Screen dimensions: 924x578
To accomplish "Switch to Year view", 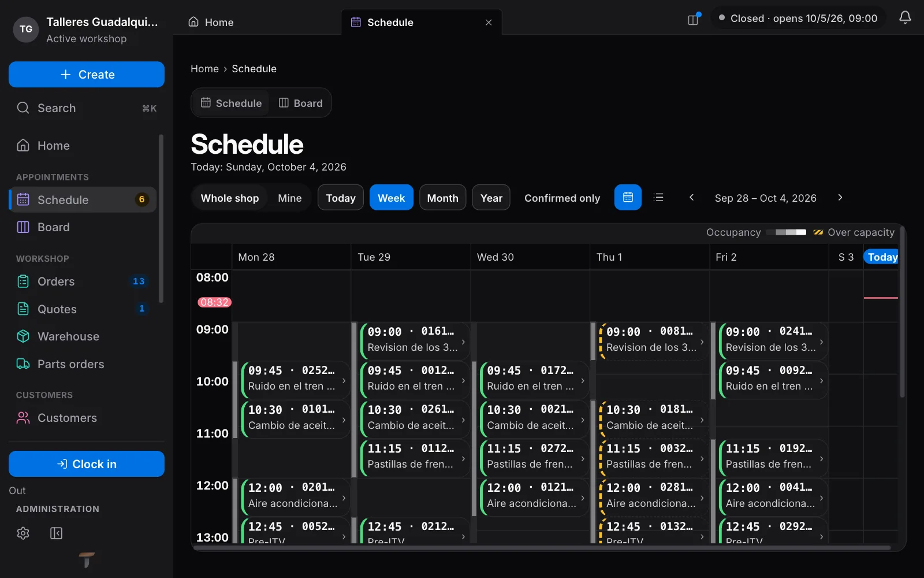I will tap(491, 198).
